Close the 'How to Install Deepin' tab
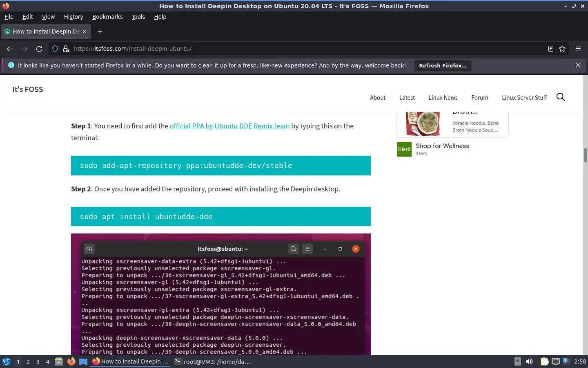 click(x=85, y=31)
